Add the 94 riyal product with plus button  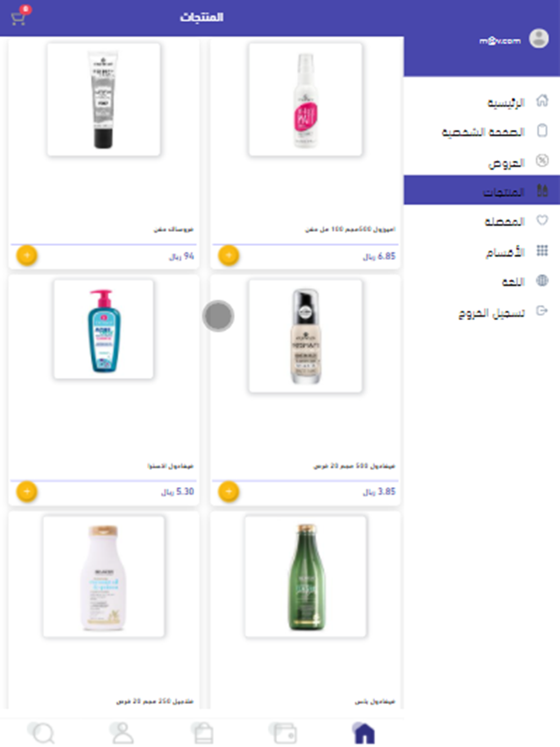point(27,255)
